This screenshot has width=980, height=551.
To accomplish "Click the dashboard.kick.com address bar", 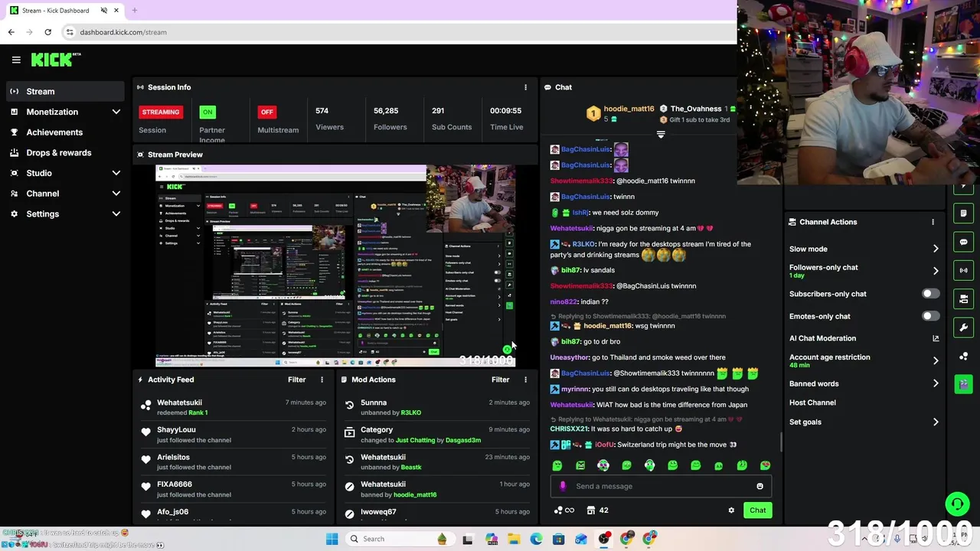I will [x=398, y=32].
